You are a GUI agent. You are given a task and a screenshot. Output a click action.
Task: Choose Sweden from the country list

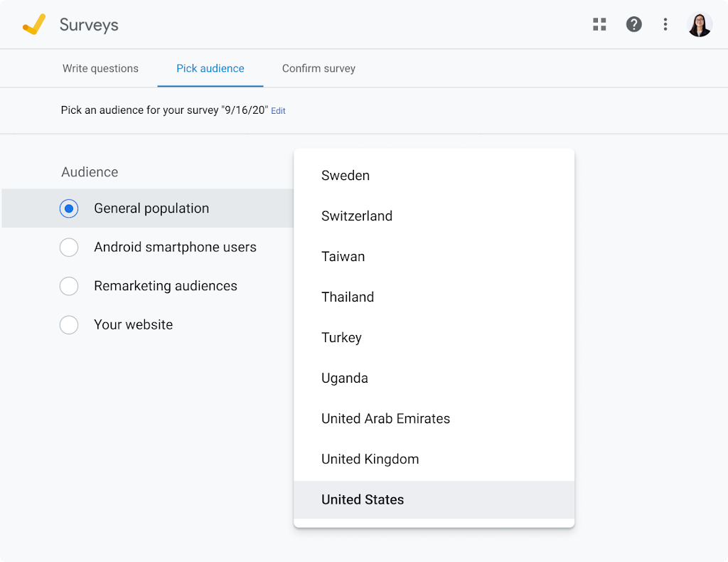point(346,176)
